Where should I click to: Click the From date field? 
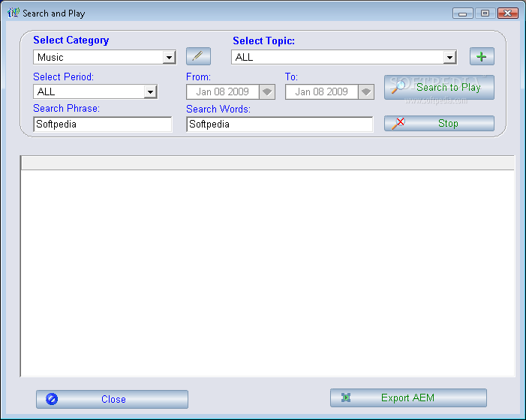tap(223, 91)
